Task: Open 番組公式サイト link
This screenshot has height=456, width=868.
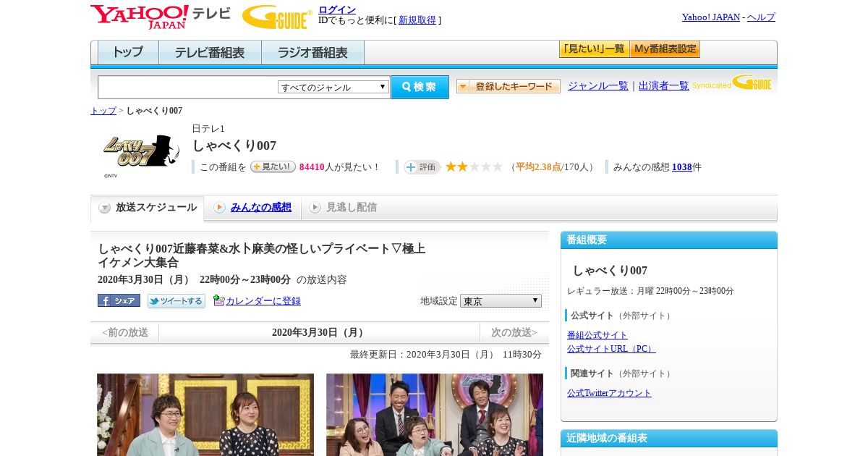Action: (597, 335)
